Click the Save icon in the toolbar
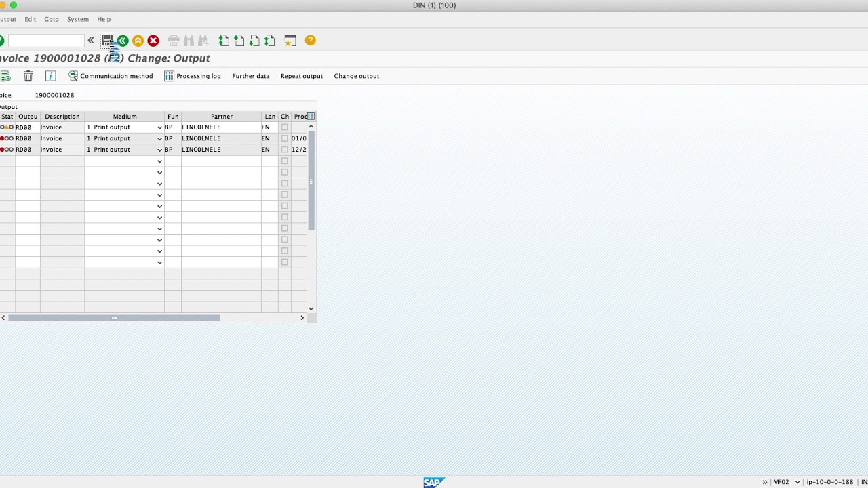This screenshot has height=488, width=868. click(x=107, y=41)
